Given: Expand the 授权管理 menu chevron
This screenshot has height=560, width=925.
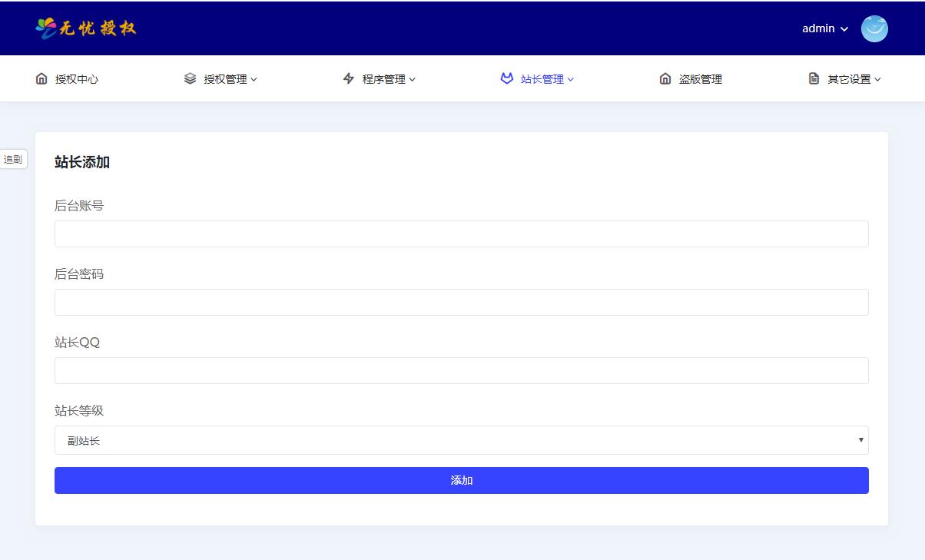Looking at the screenshot, I should (x=254, y=79).
